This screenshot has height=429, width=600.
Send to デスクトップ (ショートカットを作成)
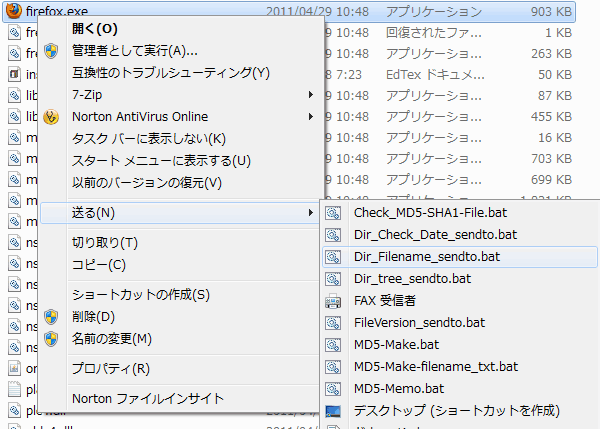click(x=457, y=411)
